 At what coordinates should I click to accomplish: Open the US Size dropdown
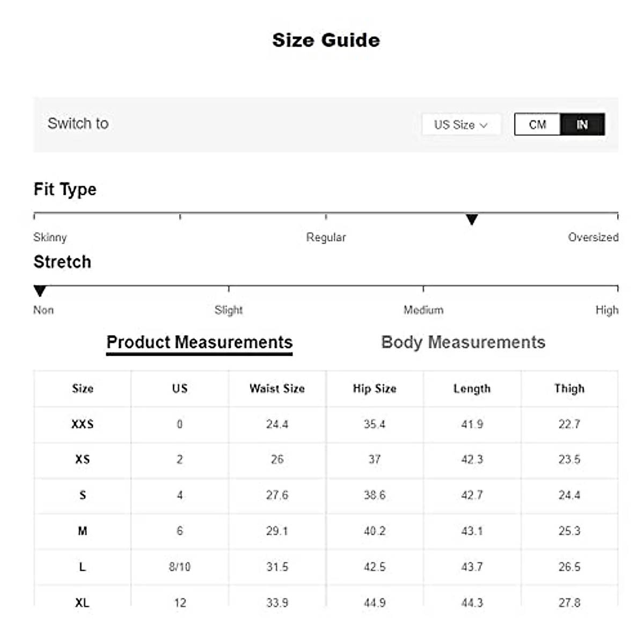tap(461, 125)
